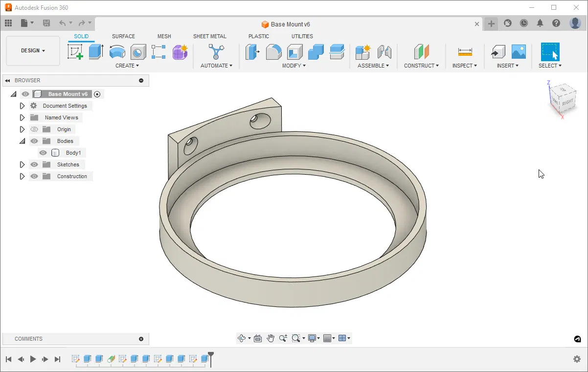Click the timeline position marker

click(211, 357)
